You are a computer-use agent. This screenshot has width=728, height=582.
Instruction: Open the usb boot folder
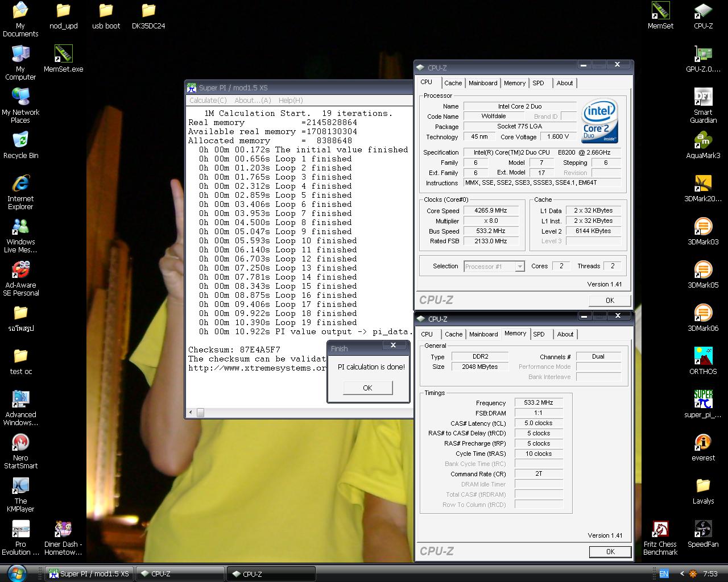(106, 16)
